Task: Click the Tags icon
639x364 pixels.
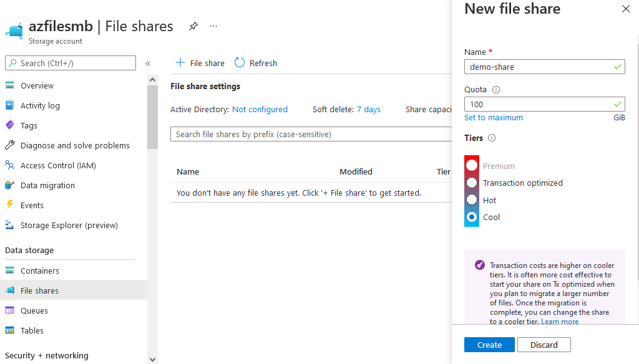Action: pos(10,125)
